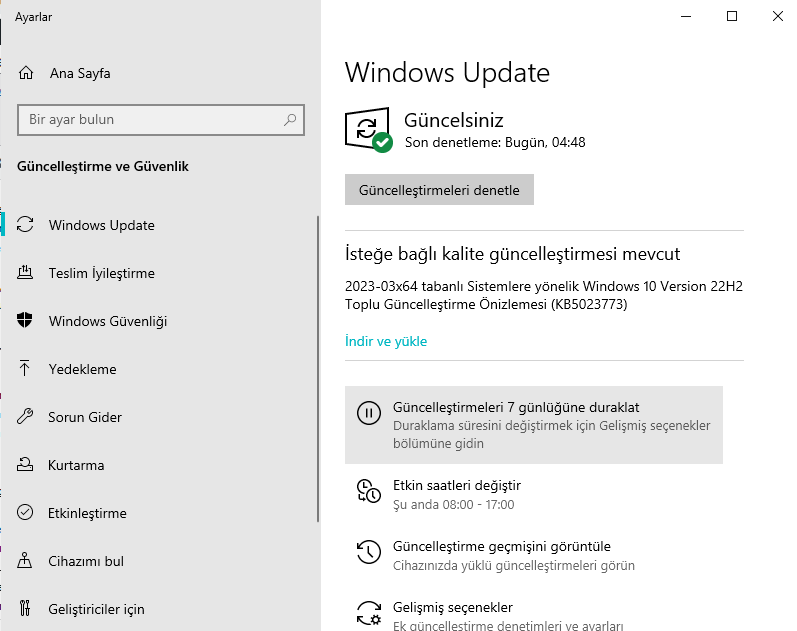Click the Güncelleştirme ve Güvenlik heading
This screenshot has height=631, width=797.
tap(103, 166)
